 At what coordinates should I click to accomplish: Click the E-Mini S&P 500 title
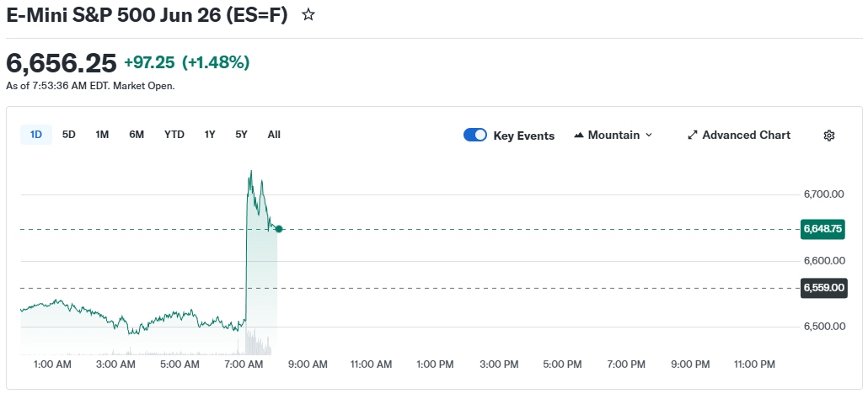click(147, 15)
